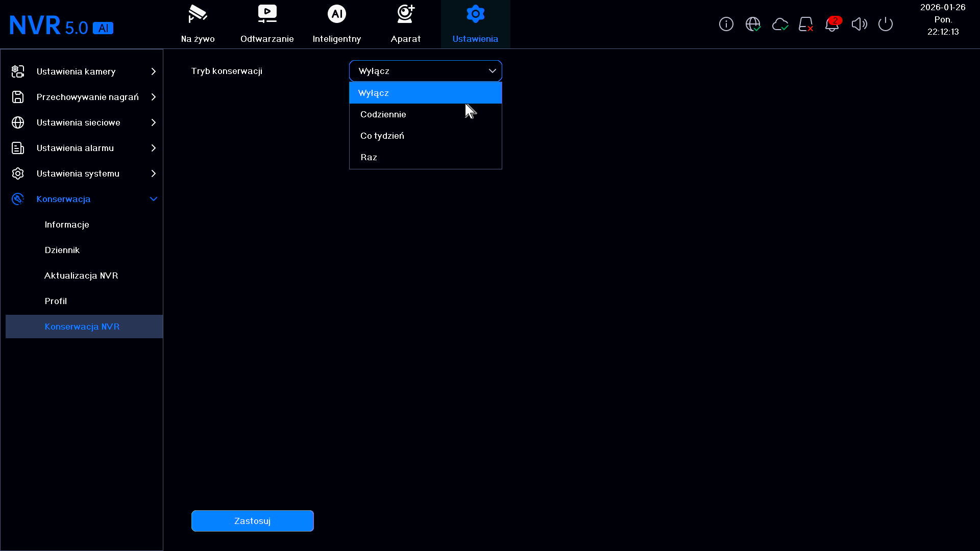The image size is (980, 551).
Task: Open the Inteligentny AI section
Action: pos(337,24)
